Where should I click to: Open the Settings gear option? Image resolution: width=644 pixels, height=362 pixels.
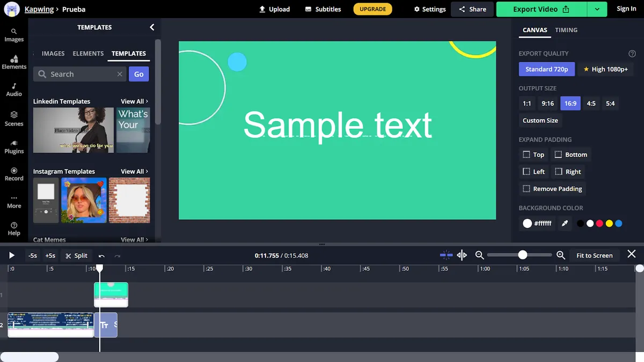430,9
